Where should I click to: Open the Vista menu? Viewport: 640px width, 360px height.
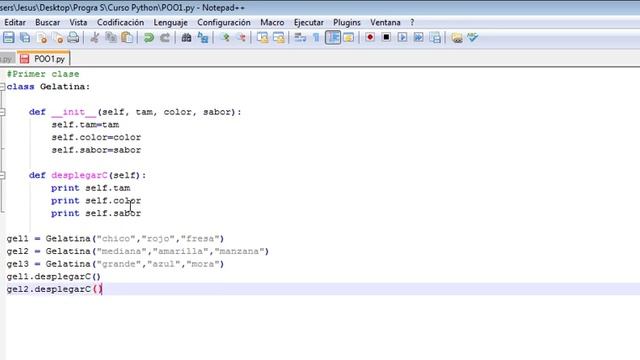coord(78,22)
